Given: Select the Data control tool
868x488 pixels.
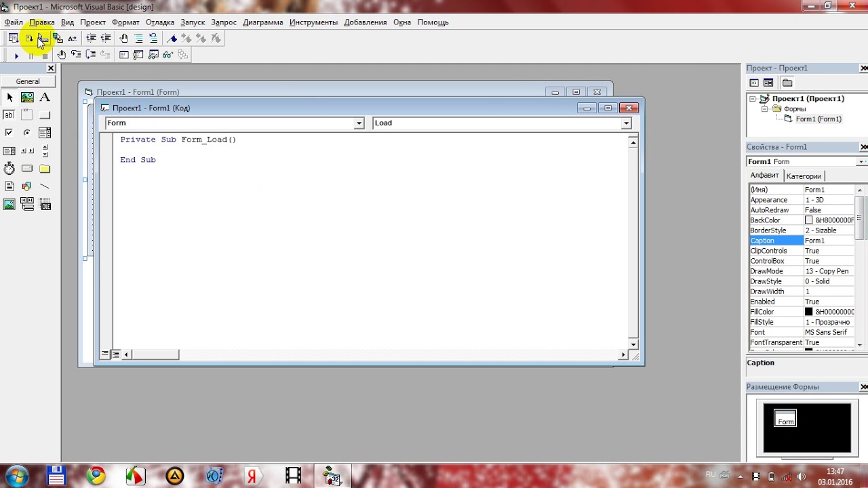Looking at the screenshot, I should coord(27,203).
